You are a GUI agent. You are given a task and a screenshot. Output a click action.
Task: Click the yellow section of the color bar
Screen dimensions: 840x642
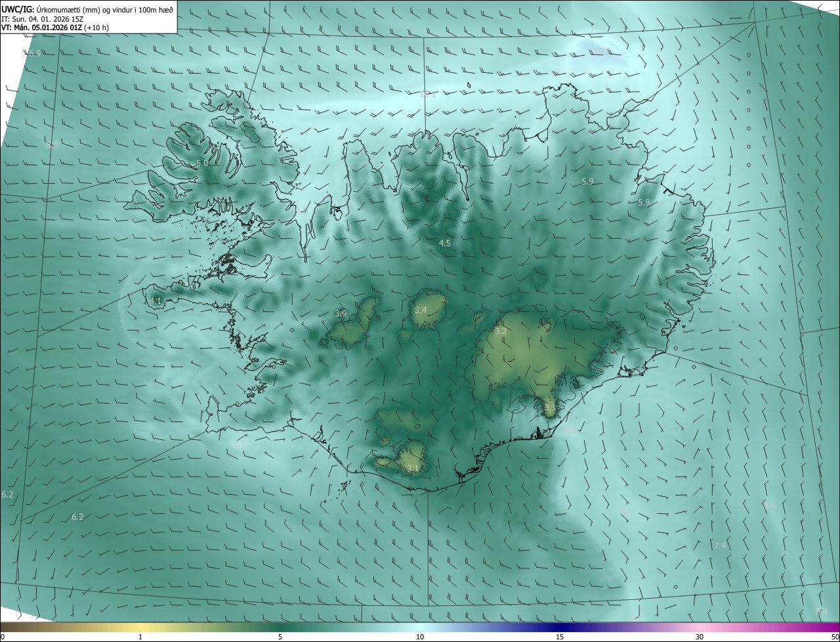pyautogui.click(x=141, y=627)
